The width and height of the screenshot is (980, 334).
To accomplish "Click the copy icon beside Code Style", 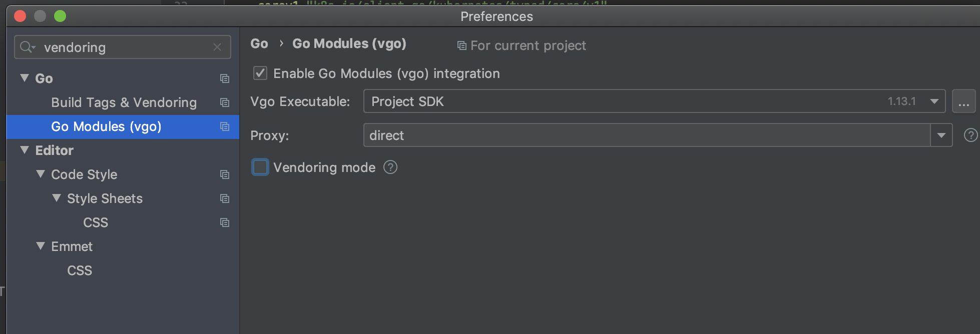I will [224, 174].
